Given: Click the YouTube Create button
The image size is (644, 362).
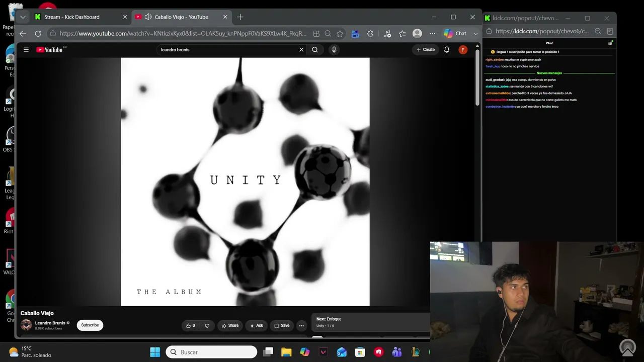Looking at the screenshot, I should click(x=426, y=50).
